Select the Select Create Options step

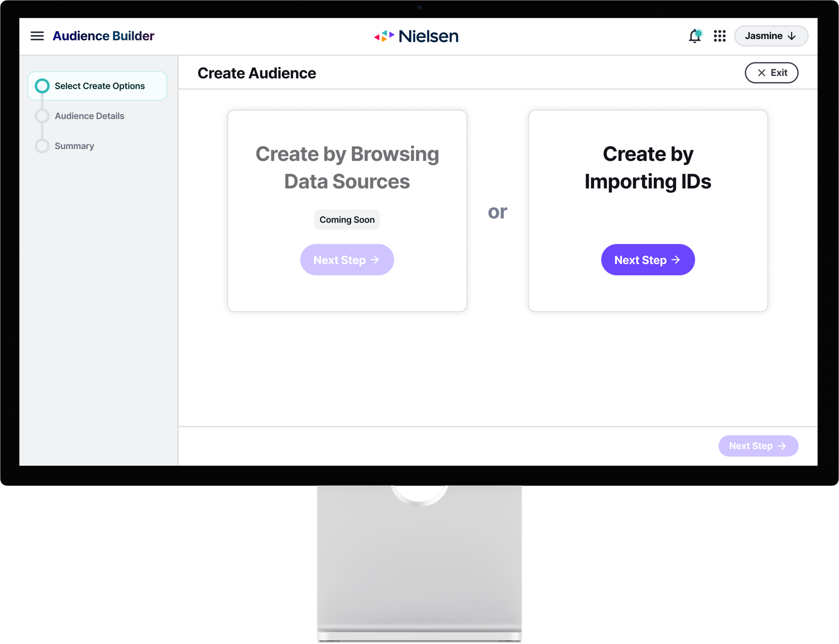pyautogui.click(x=100, y=86)
